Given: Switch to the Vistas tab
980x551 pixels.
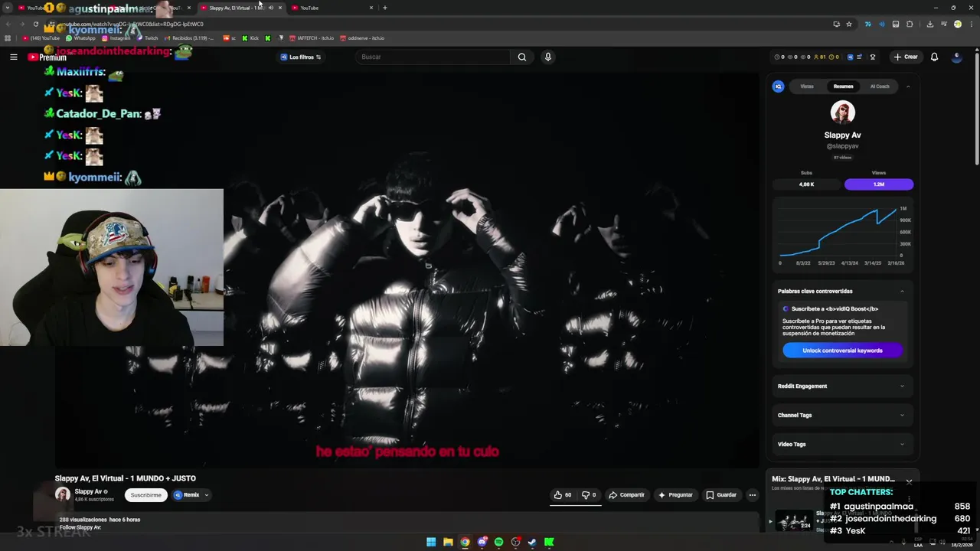Looking at the screenshot, I should click(x=807, y=86).
